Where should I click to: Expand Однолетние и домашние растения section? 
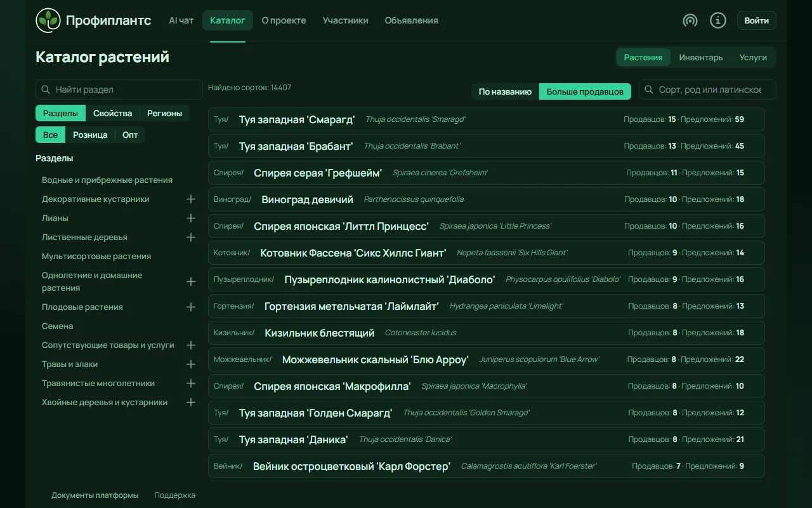pyautogui.click(x=191, y=281)
